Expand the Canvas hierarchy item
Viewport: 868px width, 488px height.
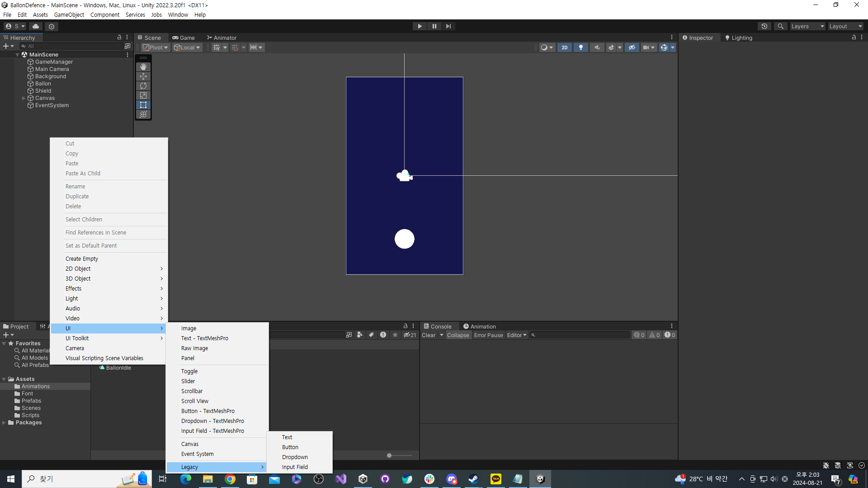click(24, 98)
